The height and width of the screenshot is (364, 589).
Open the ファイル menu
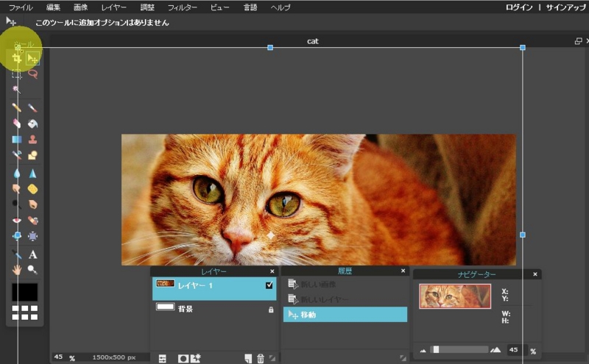click(21, 7)
